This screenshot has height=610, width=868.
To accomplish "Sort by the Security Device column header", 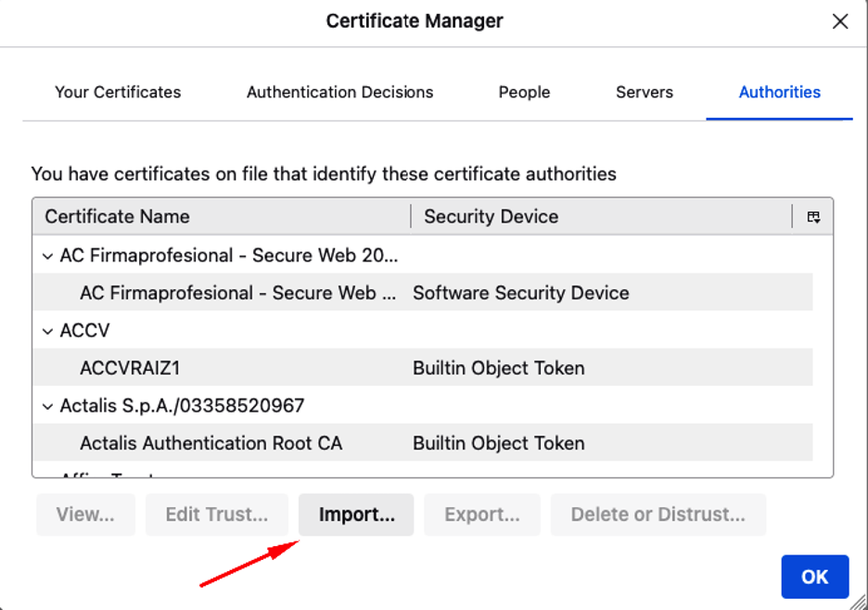I will click(602, 216).
